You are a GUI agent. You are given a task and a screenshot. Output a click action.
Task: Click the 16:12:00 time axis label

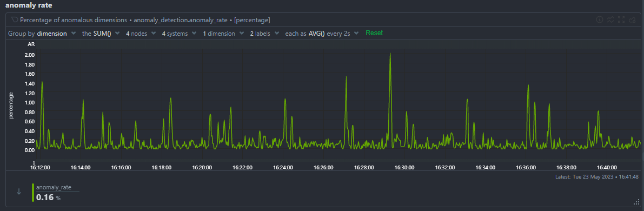pos(40,167)
